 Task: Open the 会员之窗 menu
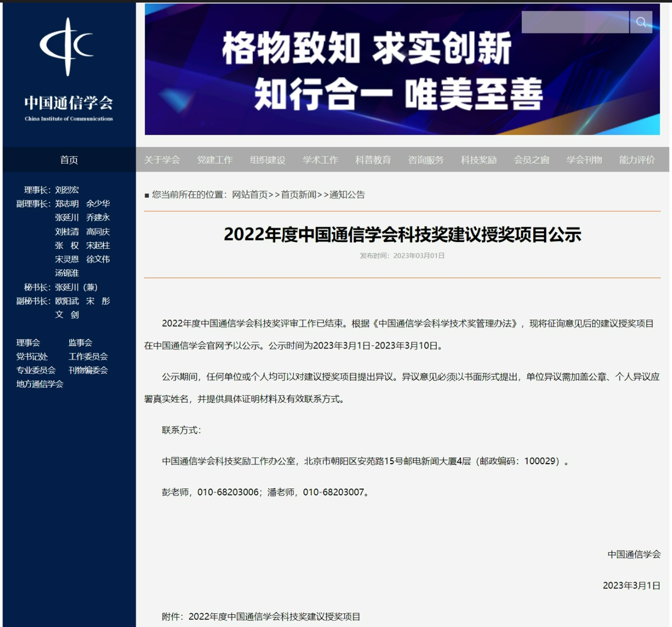click(x=531, y=160)
